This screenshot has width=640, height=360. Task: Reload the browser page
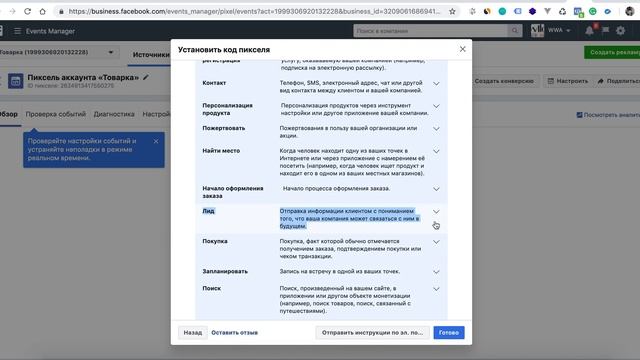coord(27,11)
